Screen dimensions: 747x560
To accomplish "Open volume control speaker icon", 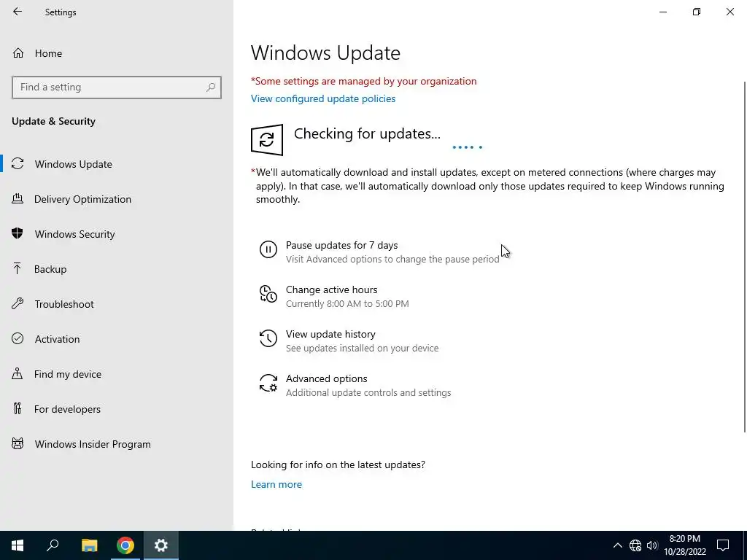I will tap(652, 545).
